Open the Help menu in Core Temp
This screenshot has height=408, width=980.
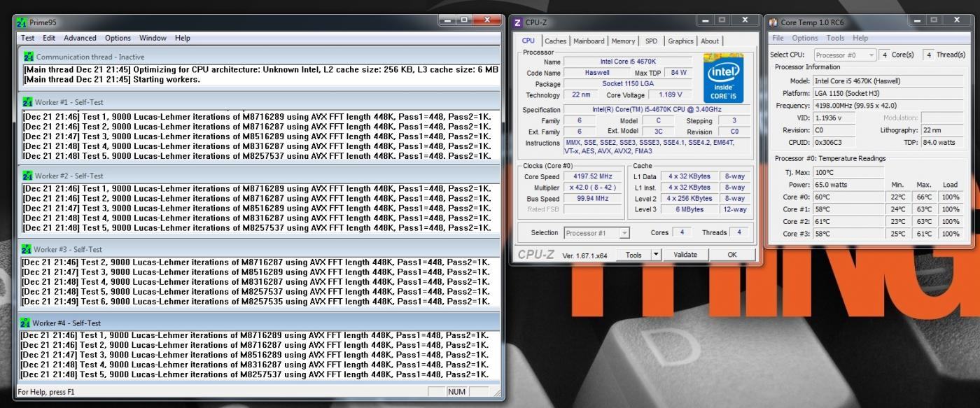coord(860,38)
